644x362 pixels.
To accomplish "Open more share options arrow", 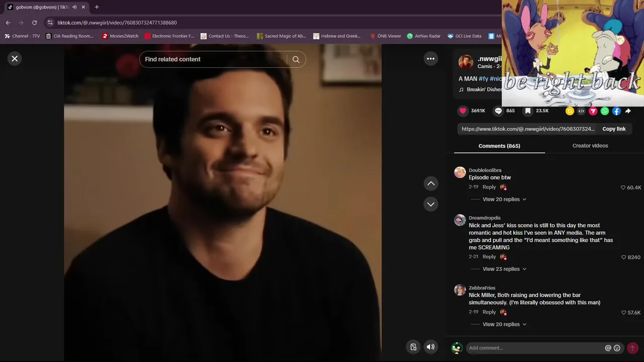I will point(628,111).
